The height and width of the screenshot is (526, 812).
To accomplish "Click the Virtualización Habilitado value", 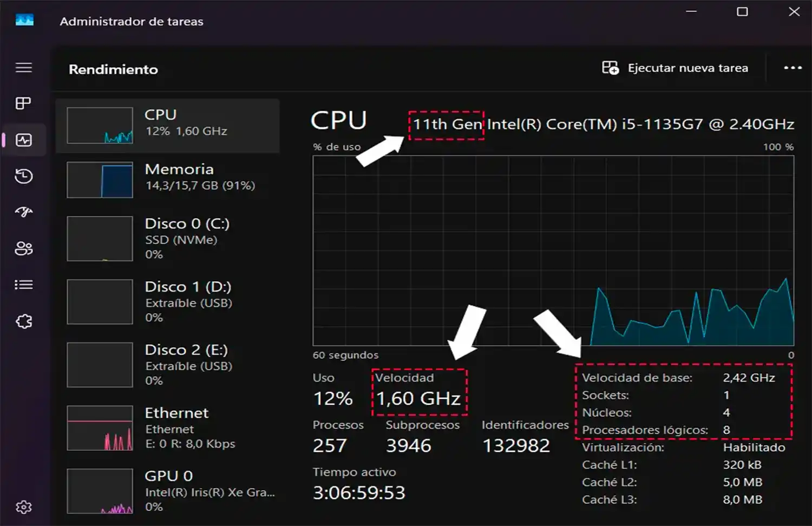I will click(x=754, y=448).
